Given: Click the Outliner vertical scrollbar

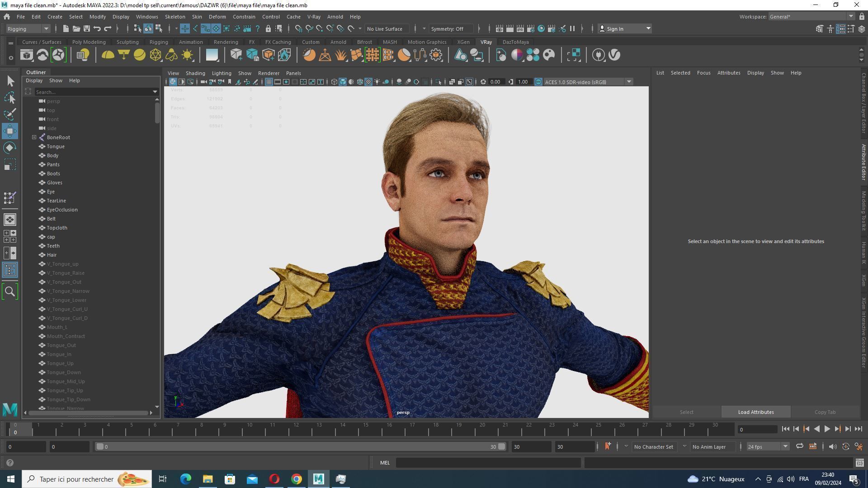Looking at the screenshot, I should click(x=157, y=113).
